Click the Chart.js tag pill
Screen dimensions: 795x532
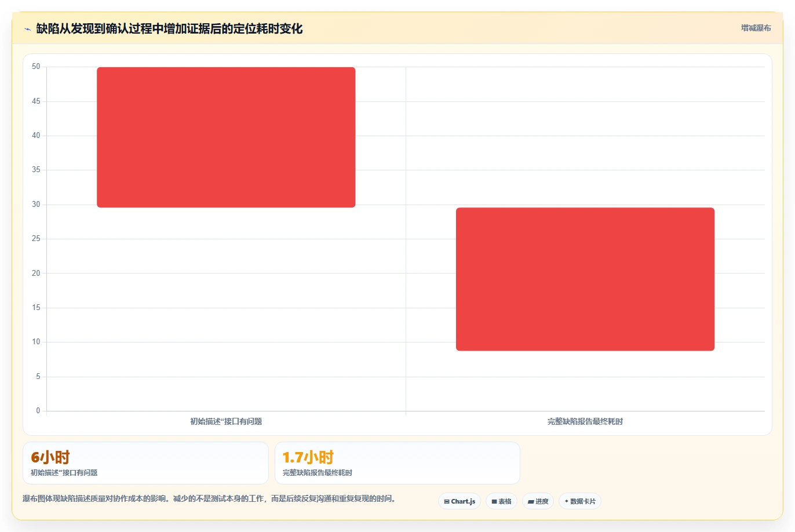(460, 501)
